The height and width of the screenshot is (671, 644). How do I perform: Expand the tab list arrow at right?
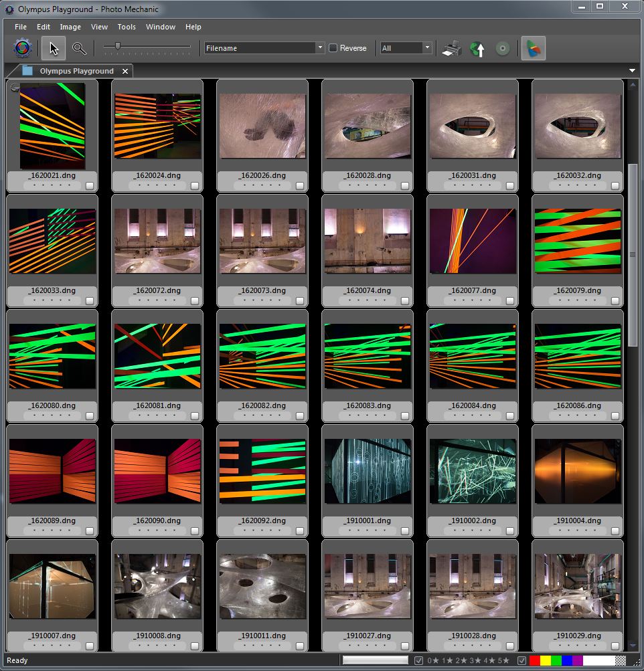632,71
